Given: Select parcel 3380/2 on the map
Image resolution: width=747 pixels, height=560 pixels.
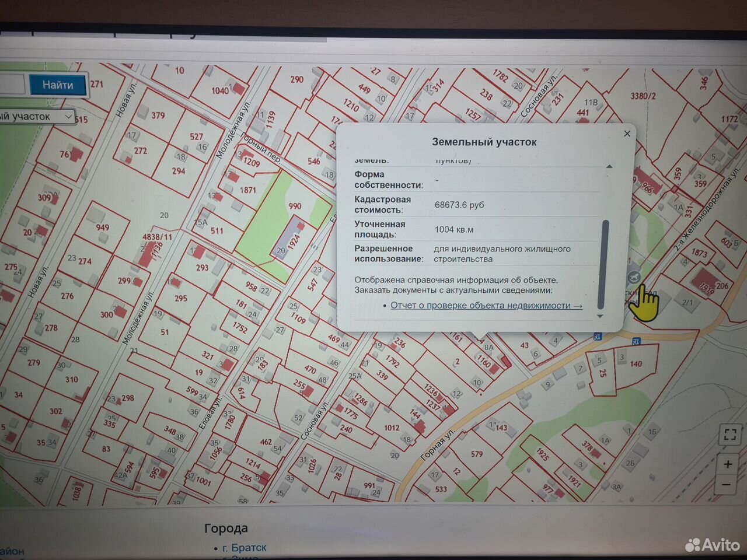Looking at the screenshot, I should point(643,96).
